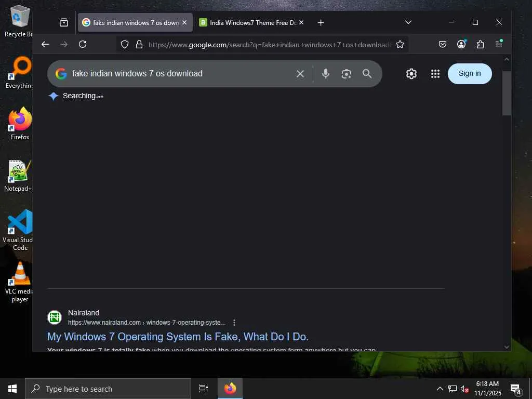532x399 pixels.
Task: Select the Everything desktop shortcut
Action: tap(19, 73)
